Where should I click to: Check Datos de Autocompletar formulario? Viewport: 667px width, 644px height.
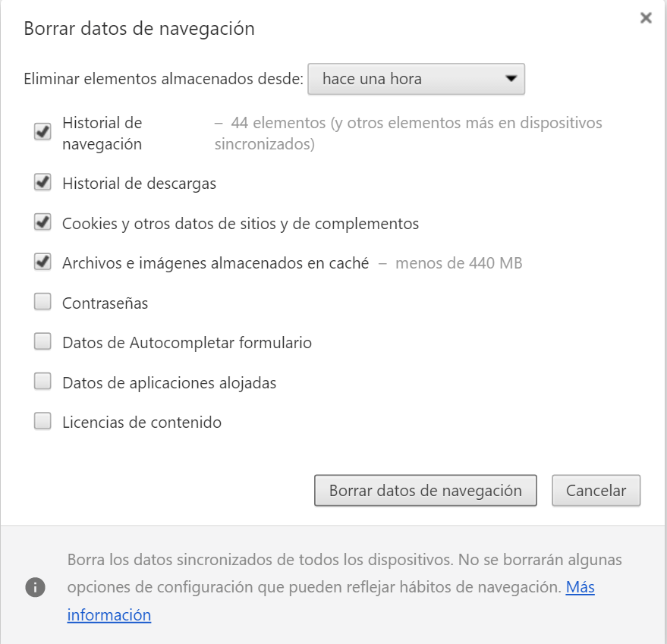tap(42, 342)
